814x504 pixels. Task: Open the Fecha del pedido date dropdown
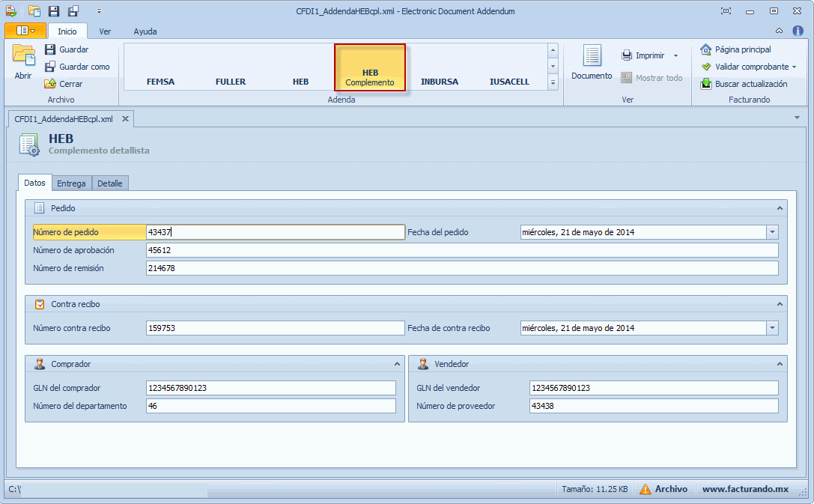coord(773,232)
